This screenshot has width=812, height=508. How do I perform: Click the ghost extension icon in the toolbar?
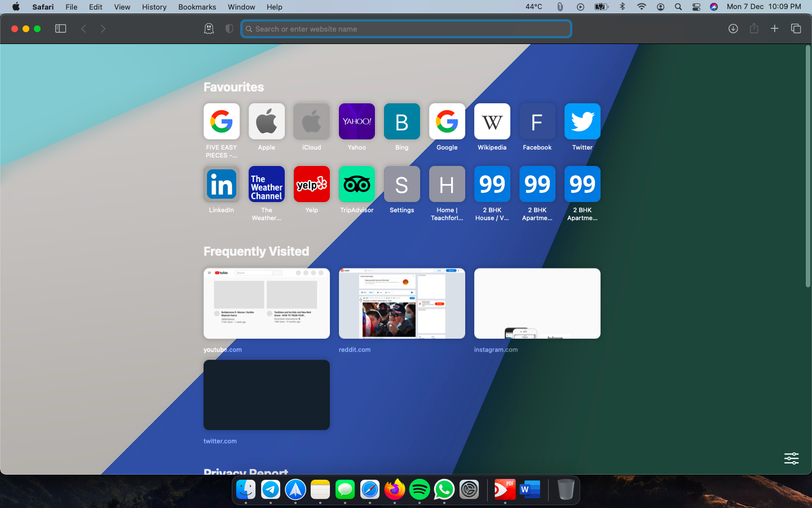point(209,28)
